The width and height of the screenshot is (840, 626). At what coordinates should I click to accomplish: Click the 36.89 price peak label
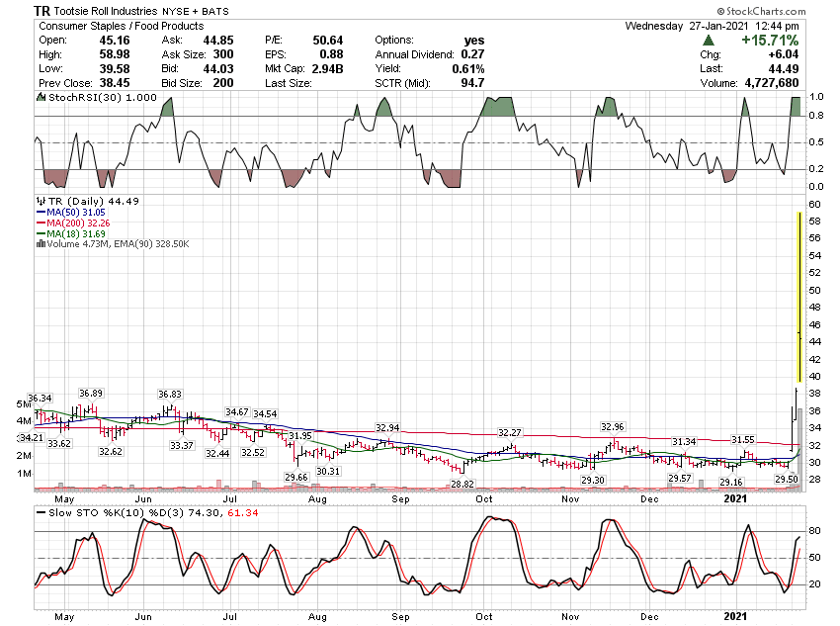click(91, 394)
